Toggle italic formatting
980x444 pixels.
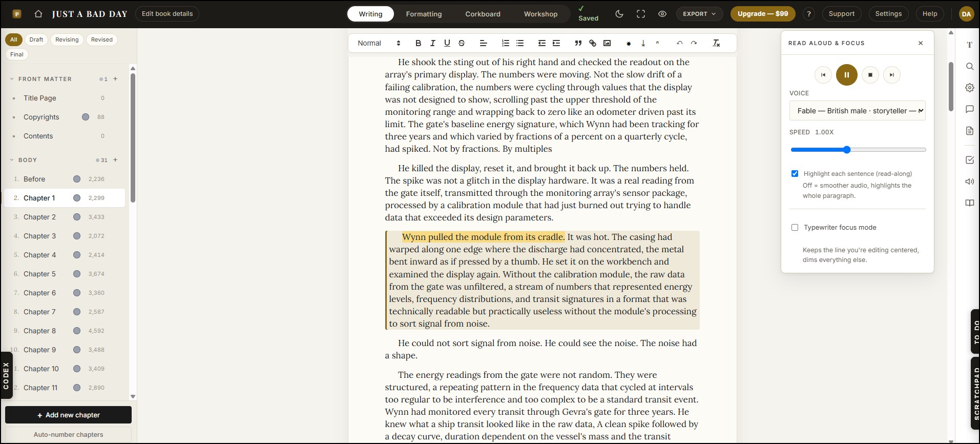[432, 43]
